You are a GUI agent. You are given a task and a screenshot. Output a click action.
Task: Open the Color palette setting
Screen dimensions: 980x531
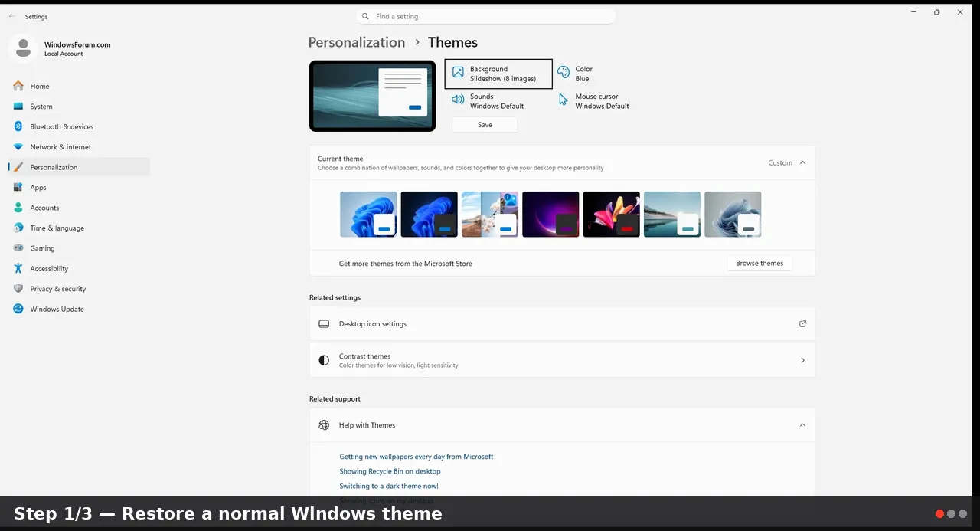click(x=576, y=74)
